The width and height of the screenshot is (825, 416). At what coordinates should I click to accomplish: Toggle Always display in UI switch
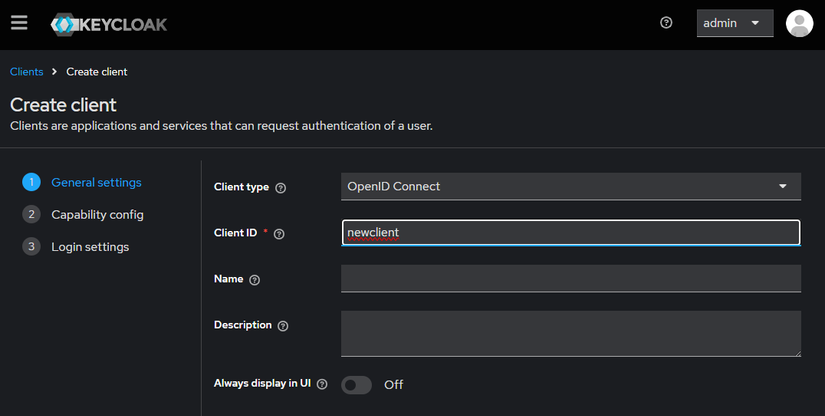pyautogui.click(x=356, y=385)
